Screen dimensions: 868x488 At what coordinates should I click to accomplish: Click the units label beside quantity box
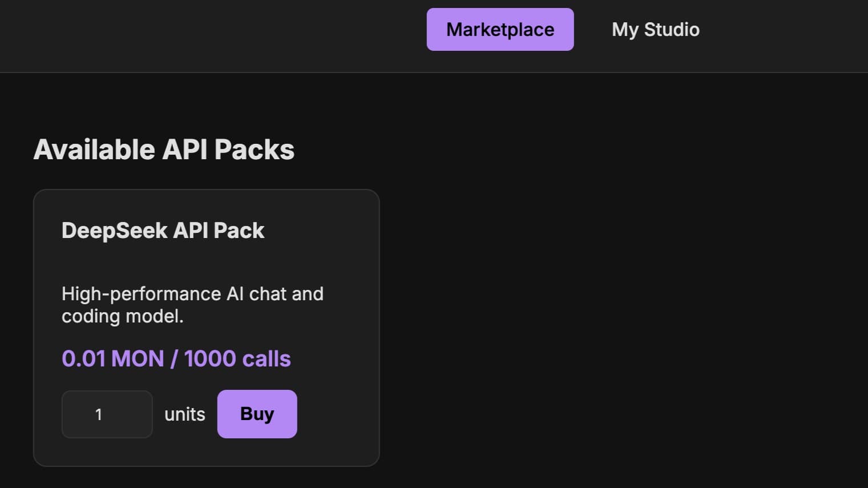click(184, 414)
